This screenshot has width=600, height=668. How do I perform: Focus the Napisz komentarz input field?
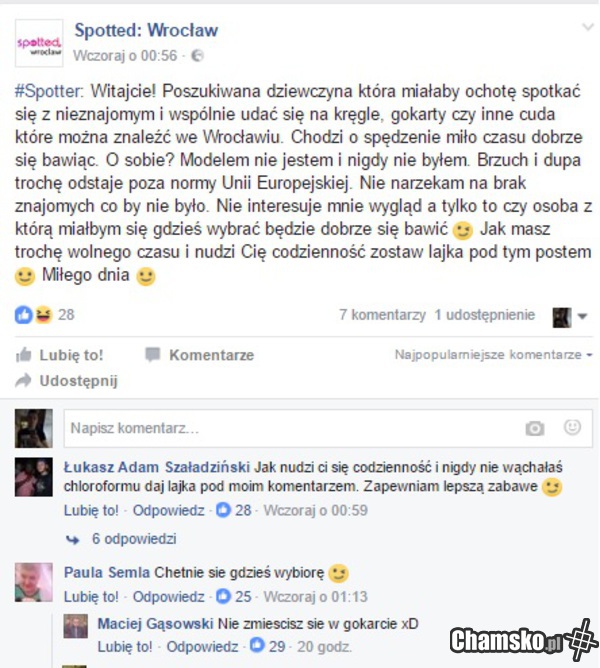click(x=294, y=428)
